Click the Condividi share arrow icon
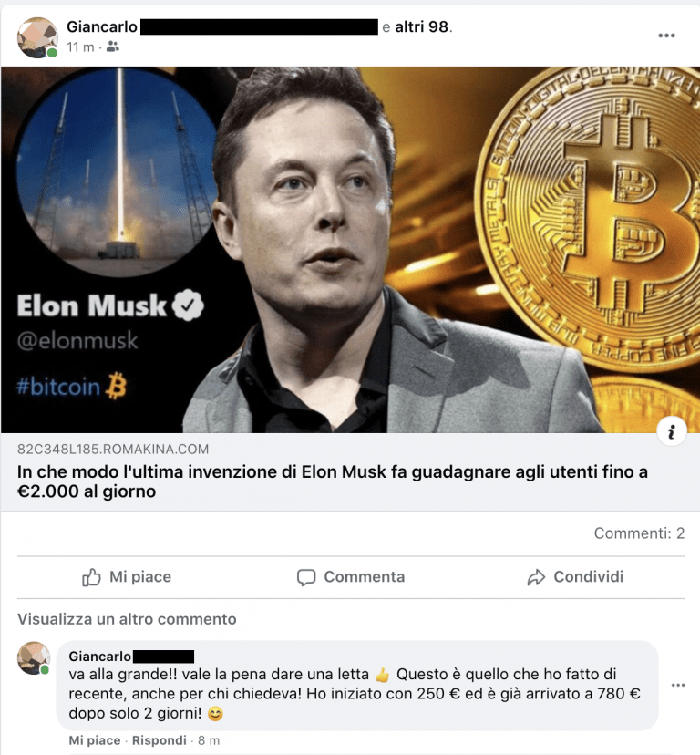 (x=536, y=577)
